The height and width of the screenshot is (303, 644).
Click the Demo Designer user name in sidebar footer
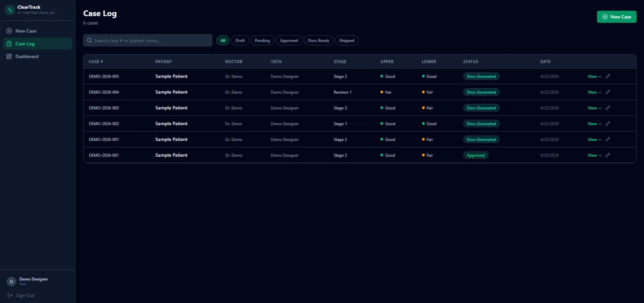coord(34,279)
